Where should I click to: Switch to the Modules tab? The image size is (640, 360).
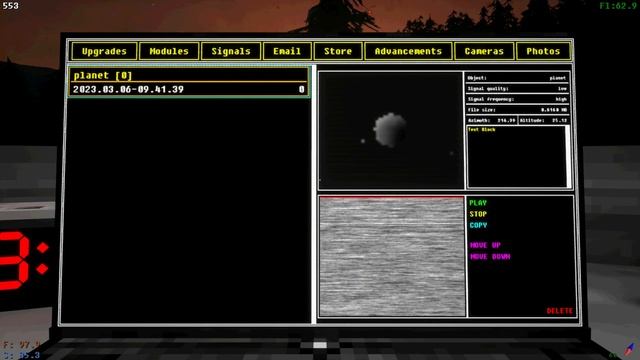(x=169, y=51)
